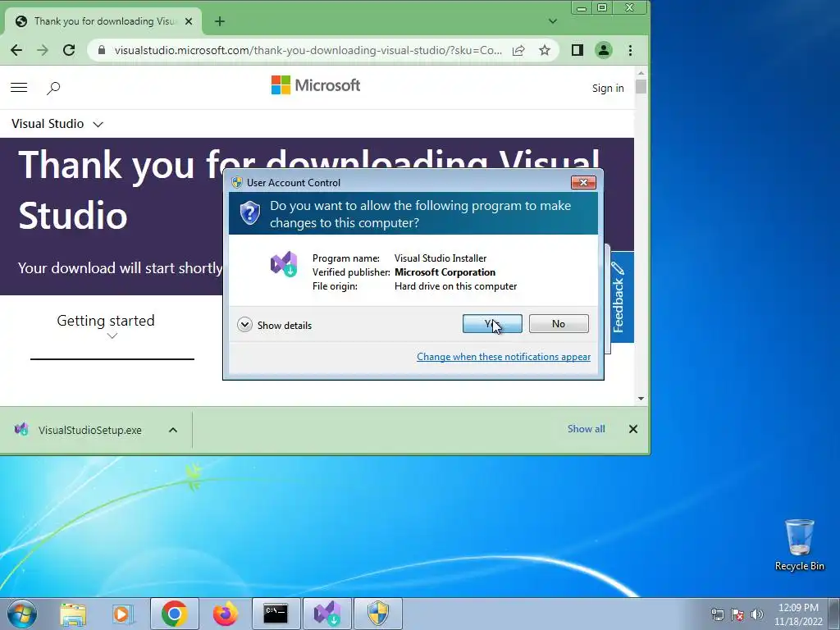Click page scrollbar down arrow
Image resolution: width=840 pixels, height=630 pixels.
[641, 399]
